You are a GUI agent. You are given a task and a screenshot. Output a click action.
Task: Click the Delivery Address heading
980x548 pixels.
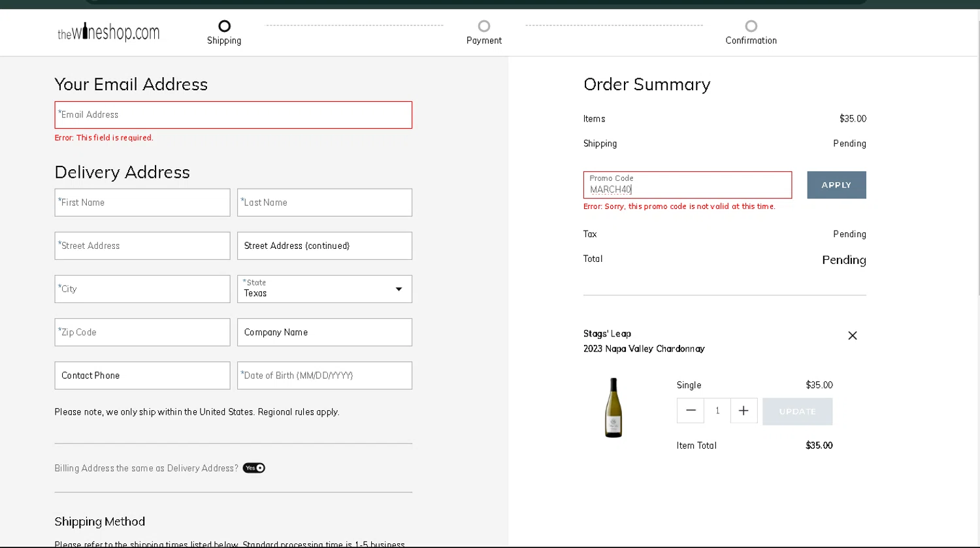122,172
